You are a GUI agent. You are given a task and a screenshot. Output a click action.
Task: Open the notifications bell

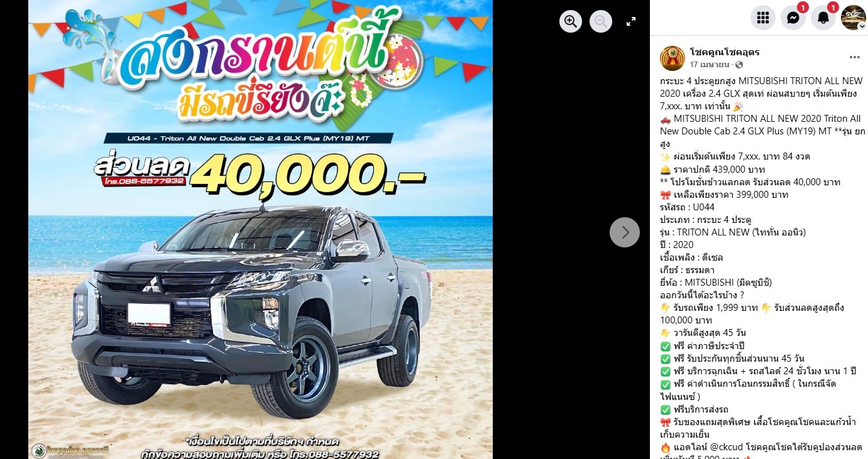823,18
